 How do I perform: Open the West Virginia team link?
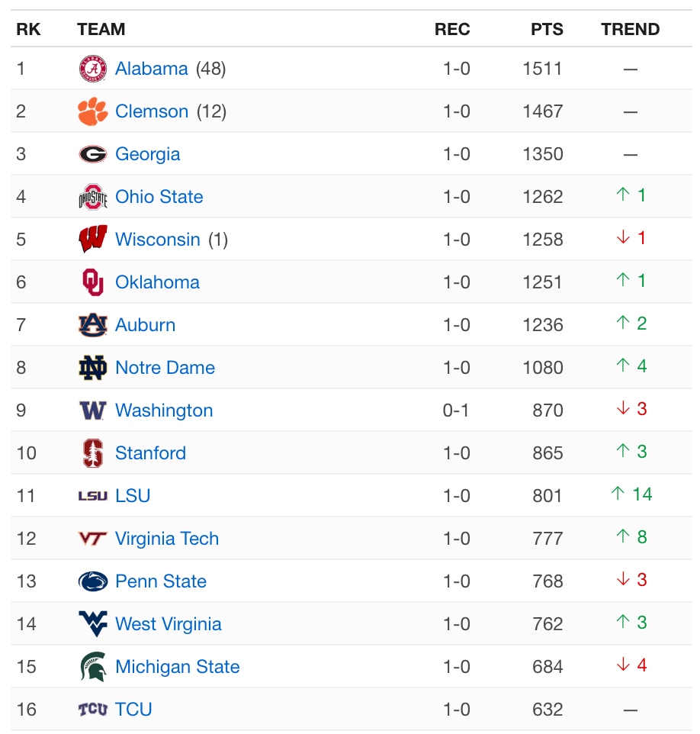169,624
